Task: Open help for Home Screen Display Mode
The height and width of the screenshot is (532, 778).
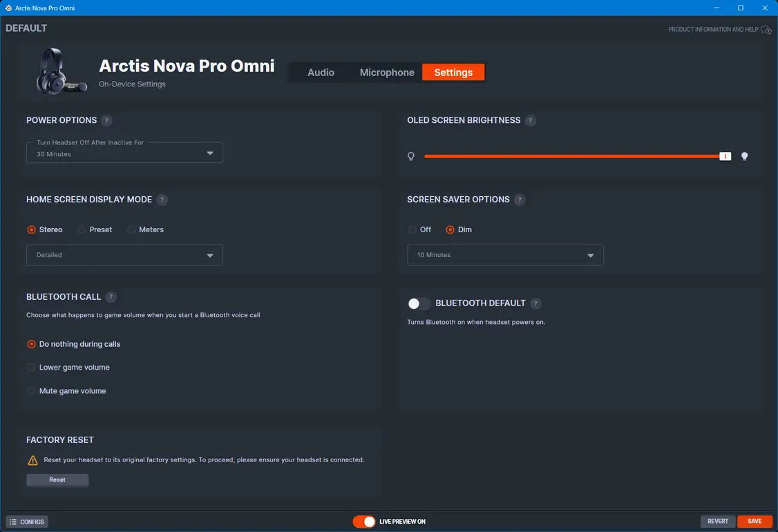Action: 162,200
